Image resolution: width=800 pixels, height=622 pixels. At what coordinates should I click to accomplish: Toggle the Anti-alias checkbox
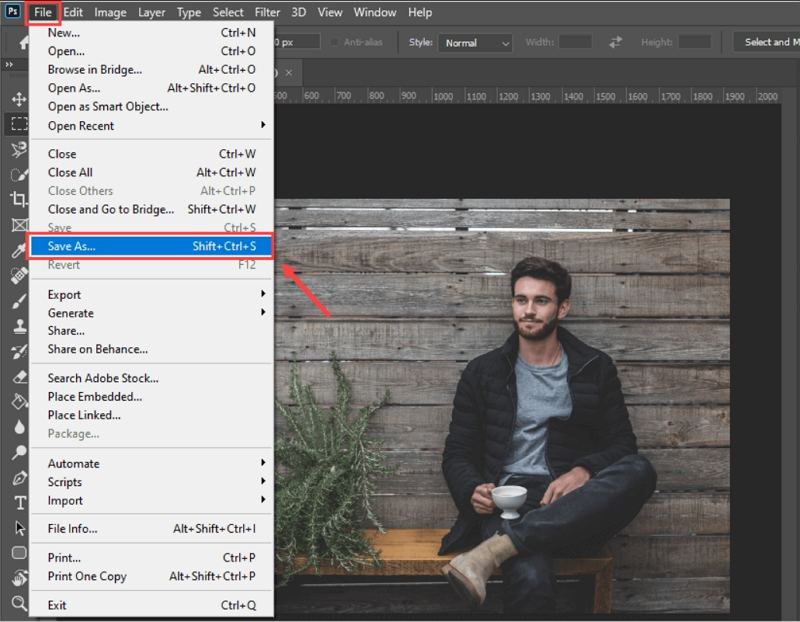click(x=334, y=42)
